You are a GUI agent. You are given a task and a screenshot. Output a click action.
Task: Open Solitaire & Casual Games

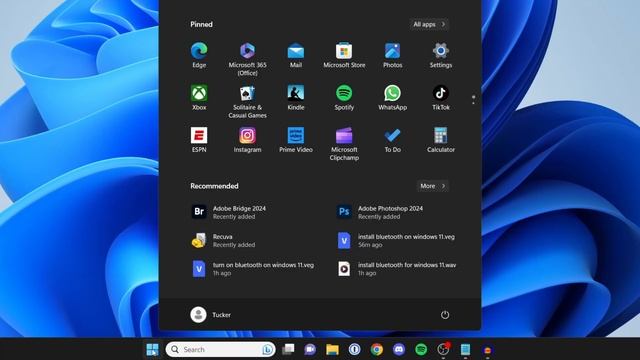(x=247, y=102)
